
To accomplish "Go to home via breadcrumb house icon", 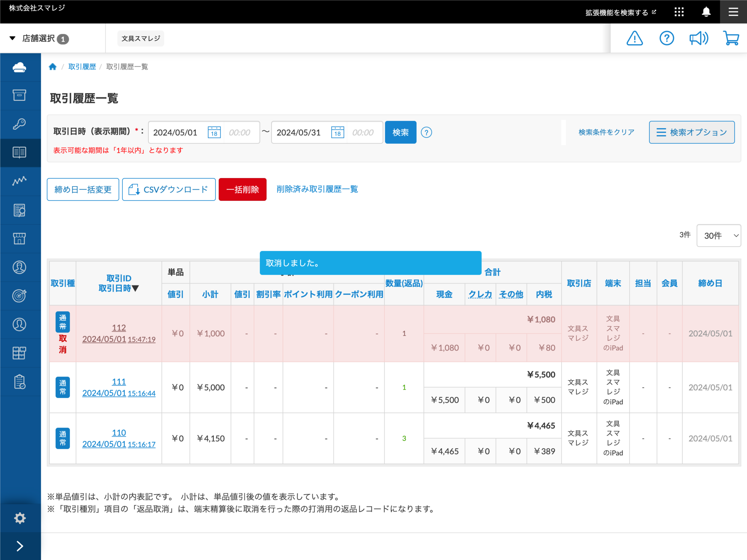I will (x=53, y=66).
